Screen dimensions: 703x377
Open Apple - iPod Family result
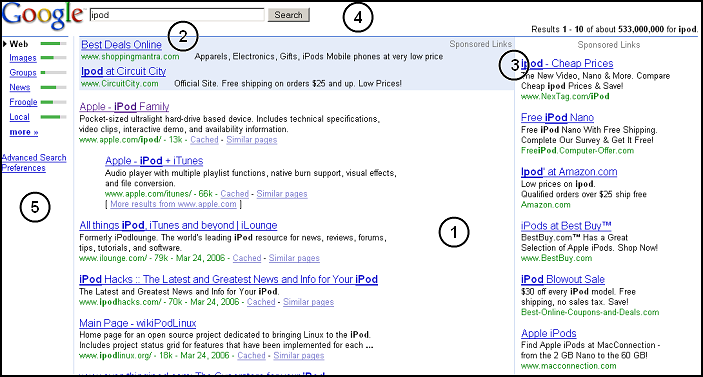124,107
